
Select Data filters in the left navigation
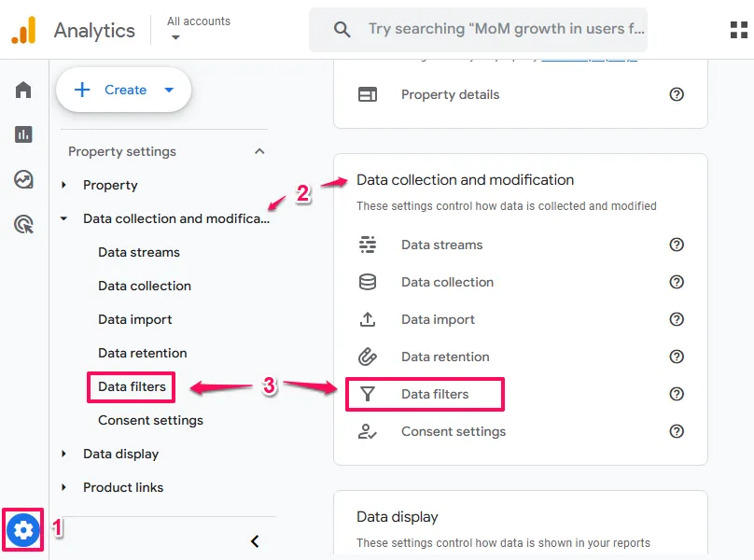[x=132, y=386]
